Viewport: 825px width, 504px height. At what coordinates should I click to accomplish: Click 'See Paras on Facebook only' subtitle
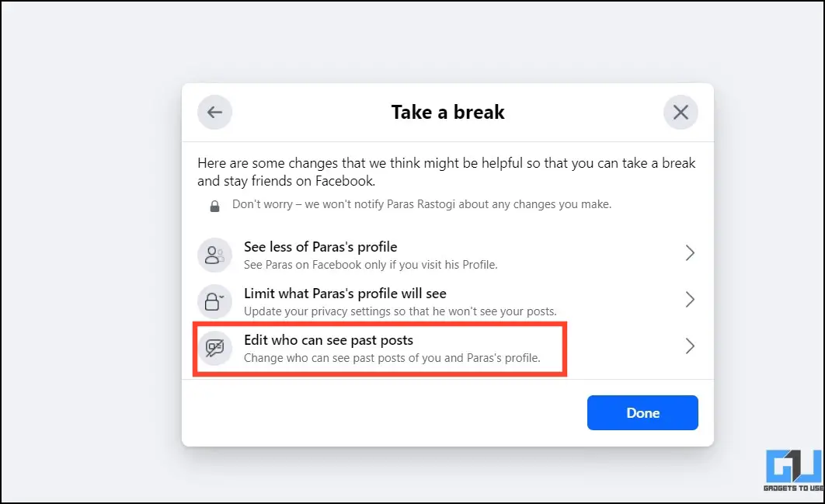[x=371, y=265]
